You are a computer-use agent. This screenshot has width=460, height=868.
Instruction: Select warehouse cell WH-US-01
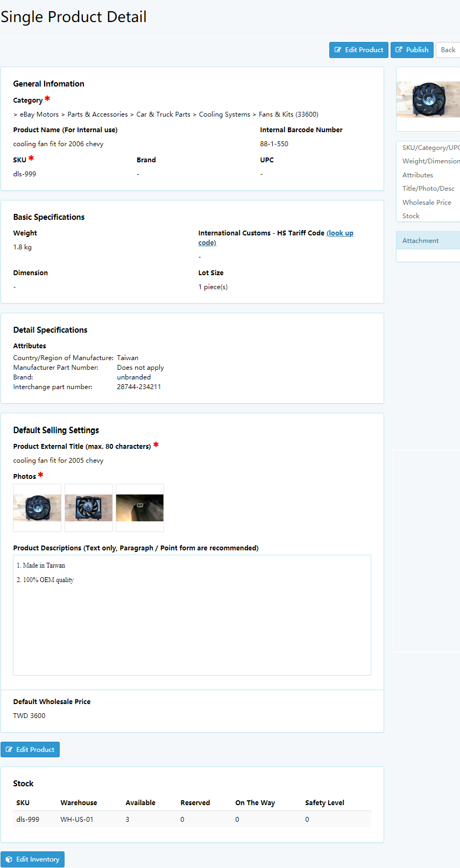click(x=77, y=819)
